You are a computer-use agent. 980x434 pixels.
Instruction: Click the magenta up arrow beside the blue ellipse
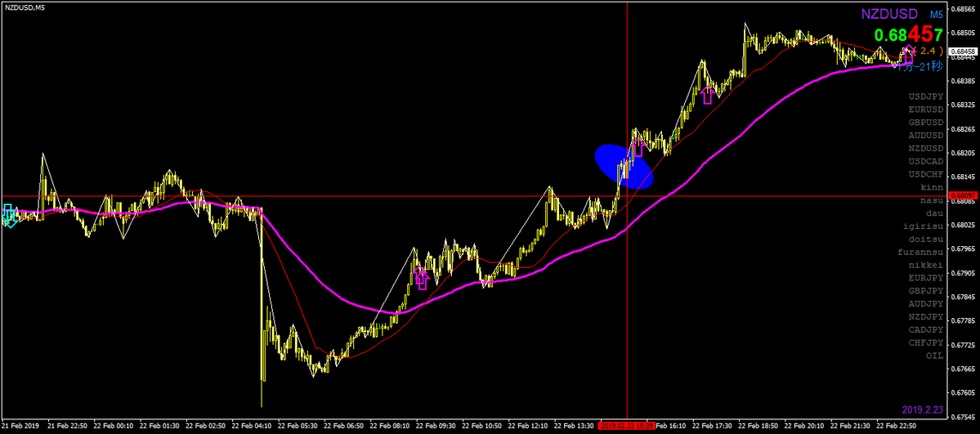point(638,146)
